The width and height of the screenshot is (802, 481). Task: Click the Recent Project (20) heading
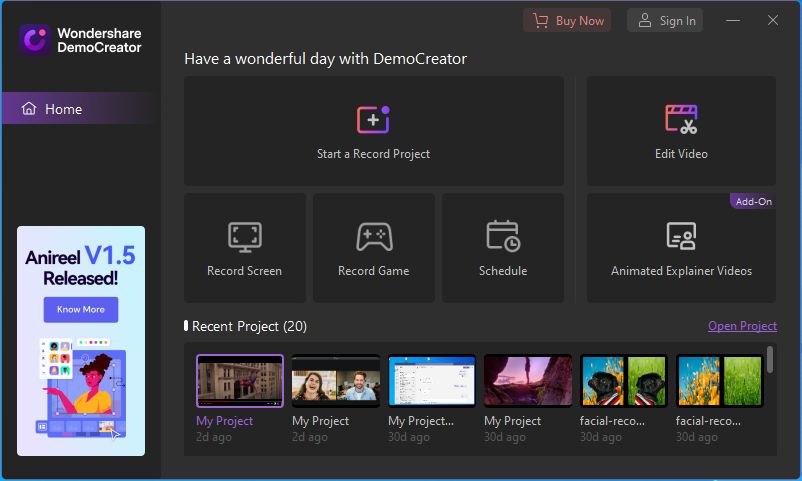pos(249,326)
